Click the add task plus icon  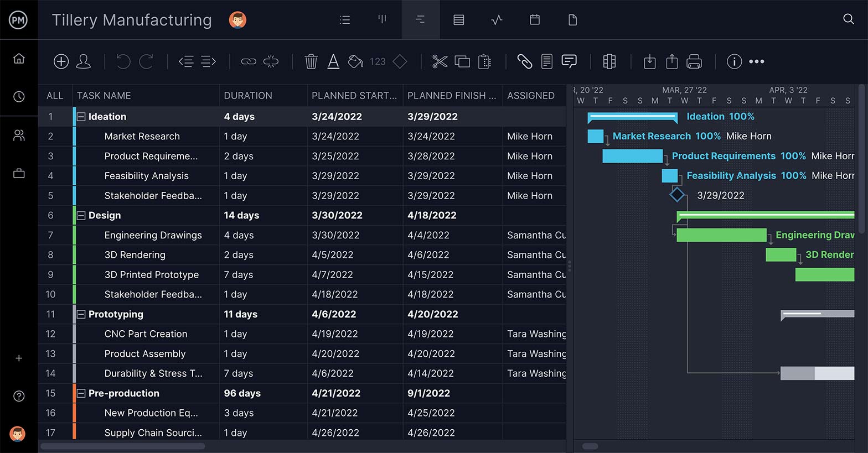pyautogui.click(x=61, y=61)
